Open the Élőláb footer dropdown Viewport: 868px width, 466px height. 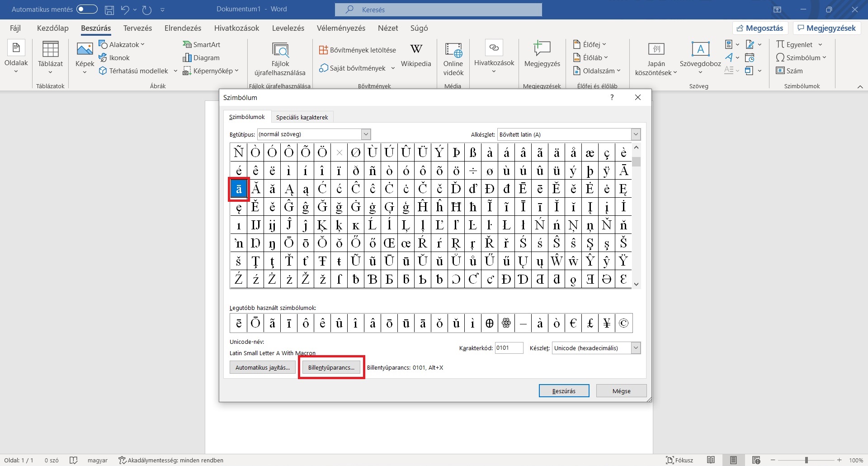[x=590, y=57]
